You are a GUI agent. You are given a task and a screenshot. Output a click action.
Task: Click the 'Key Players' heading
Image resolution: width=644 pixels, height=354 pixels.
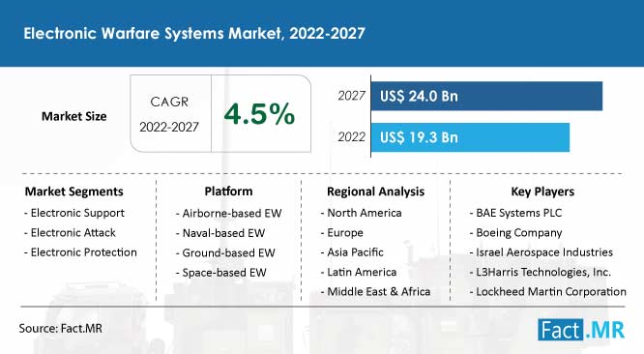tap(542, 192)
